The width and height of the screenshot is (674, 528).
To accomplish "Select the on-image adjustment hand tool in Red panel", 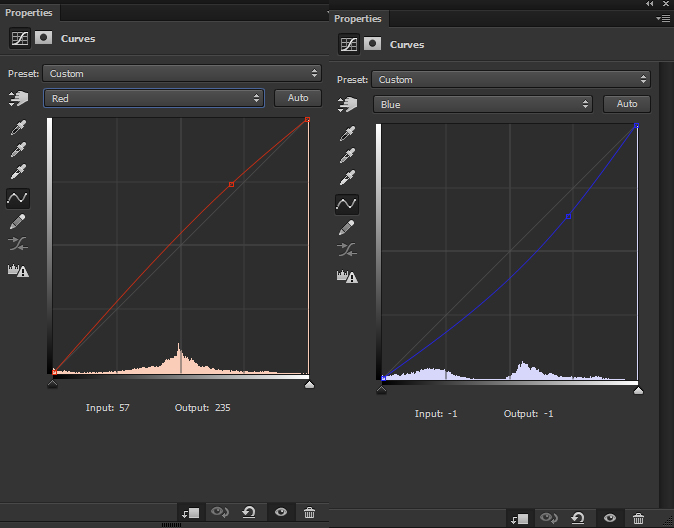I will [x=18, y=98].
